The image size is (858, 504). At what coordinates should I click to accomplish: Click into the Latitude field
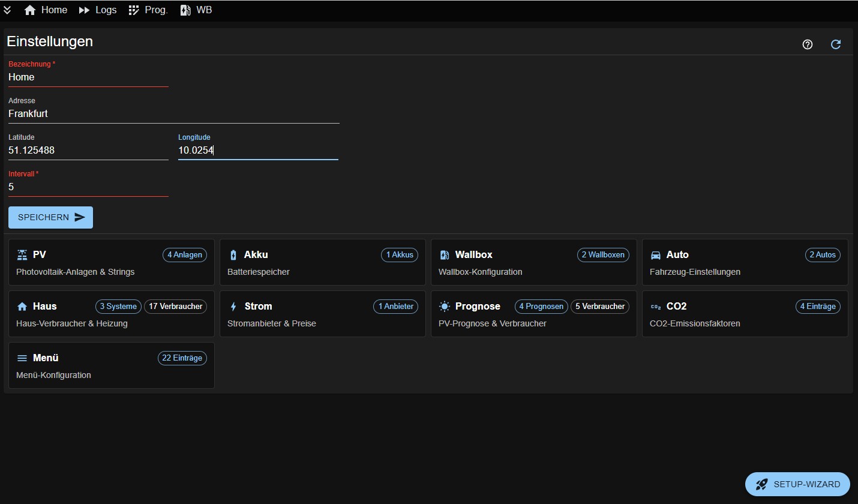pyautogui.click(x=88, y=151)
